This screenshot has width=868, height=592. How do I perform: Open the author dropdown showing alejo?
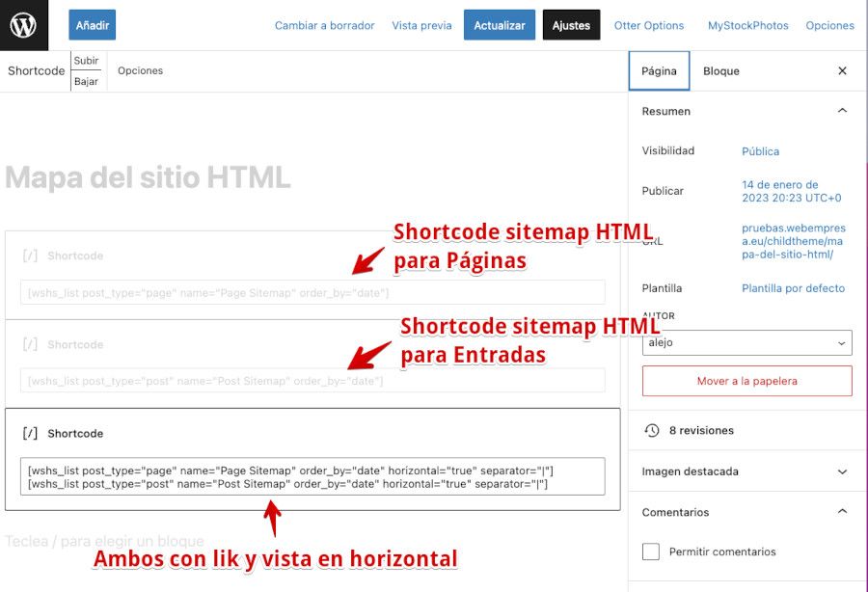coord(746,342)
